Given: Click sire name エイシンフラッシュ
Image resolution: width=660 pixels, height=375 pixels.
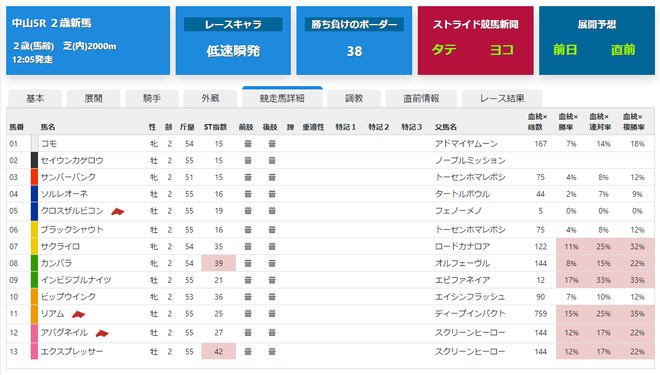Looking at the screenshot, I should click(470, 297).
